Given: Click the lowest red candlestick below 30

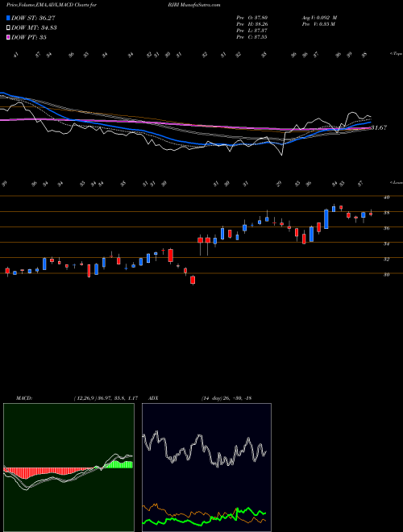Looking at the screenshot, I should [193, 280].
